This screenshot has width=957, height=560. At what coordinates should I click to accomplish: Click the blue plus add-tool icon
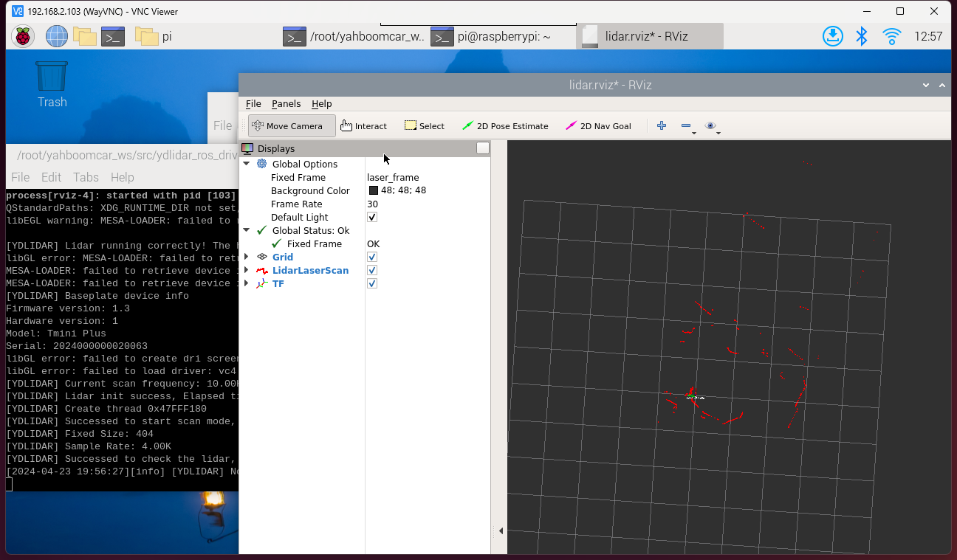[662, 125]
